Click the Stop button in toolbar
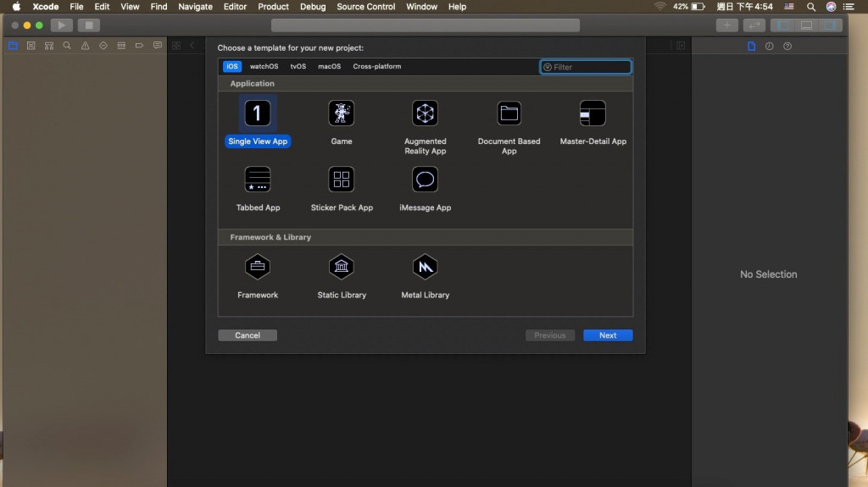 point(88,25)
